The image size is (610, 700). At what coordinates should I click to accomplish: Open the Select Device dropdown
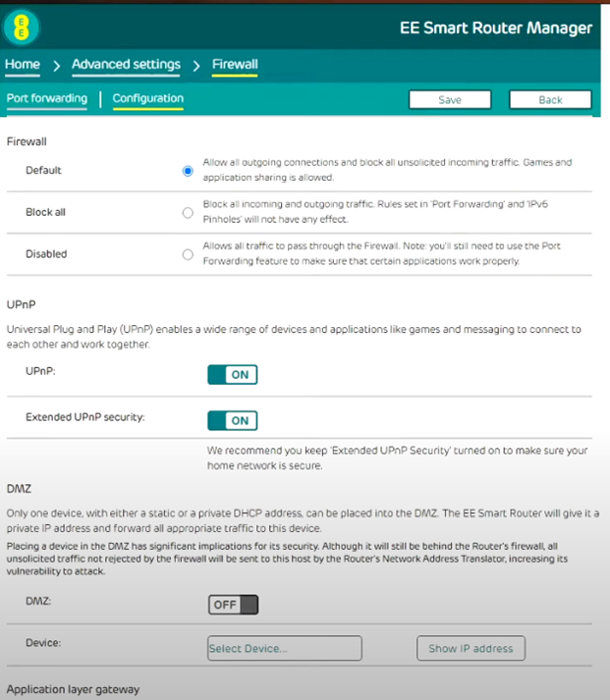click(x=285, y=648)
